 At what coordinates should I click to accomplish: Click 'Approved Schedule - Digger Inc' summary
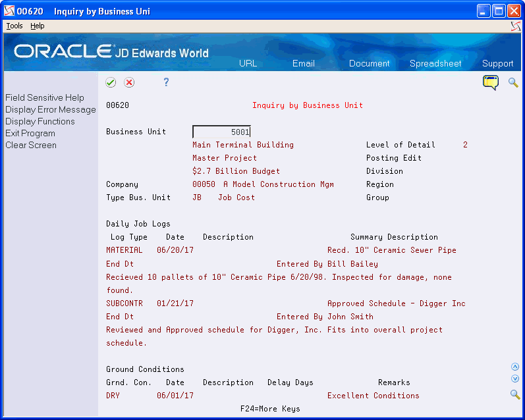pyautogui.click(x=397, y=303)
